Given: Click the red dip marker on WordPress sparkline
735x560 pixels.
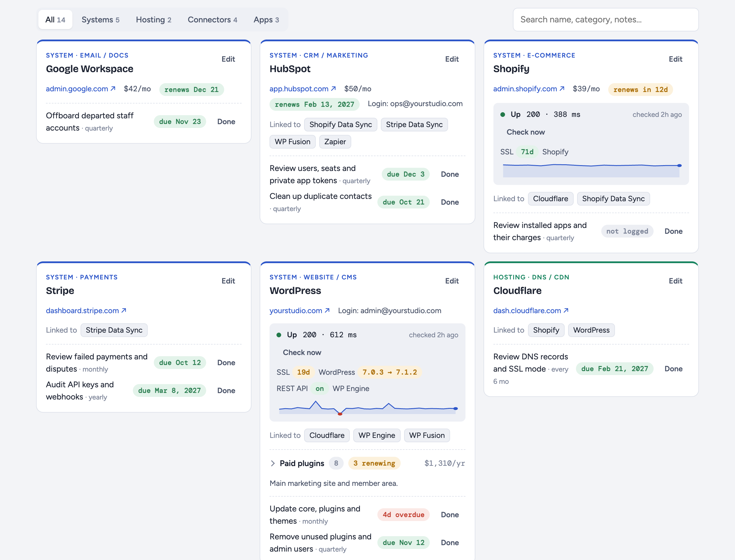Looking at the screenshot, I should point(340,414).
